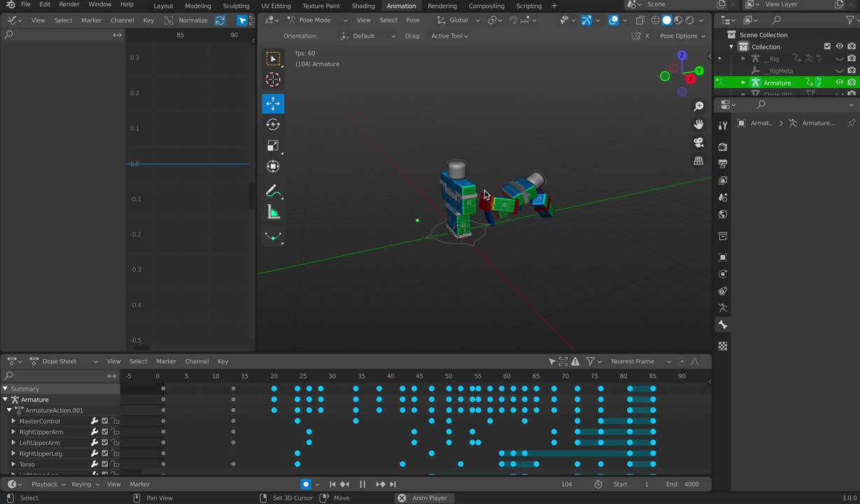Toggle MasterControl channel checkbox
Viewport: 860px width, 504px height.
(x=105, y=421)
